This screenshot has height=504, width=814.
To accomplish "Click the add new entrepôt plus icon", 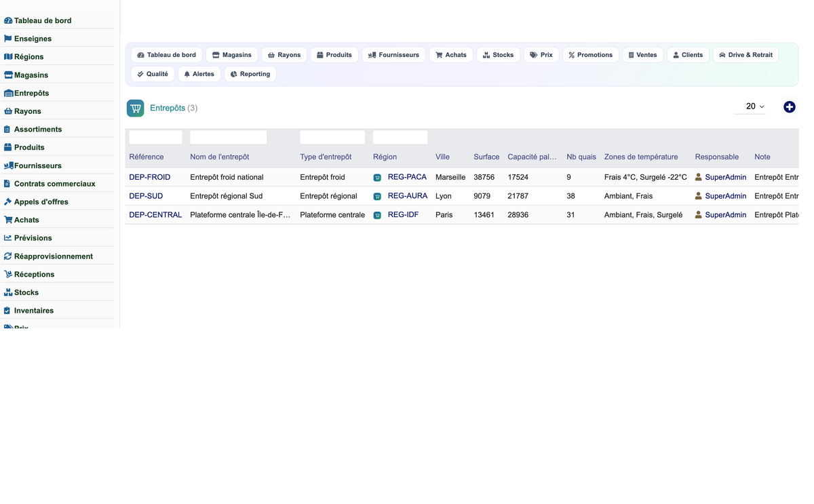I will pos(790,107).
